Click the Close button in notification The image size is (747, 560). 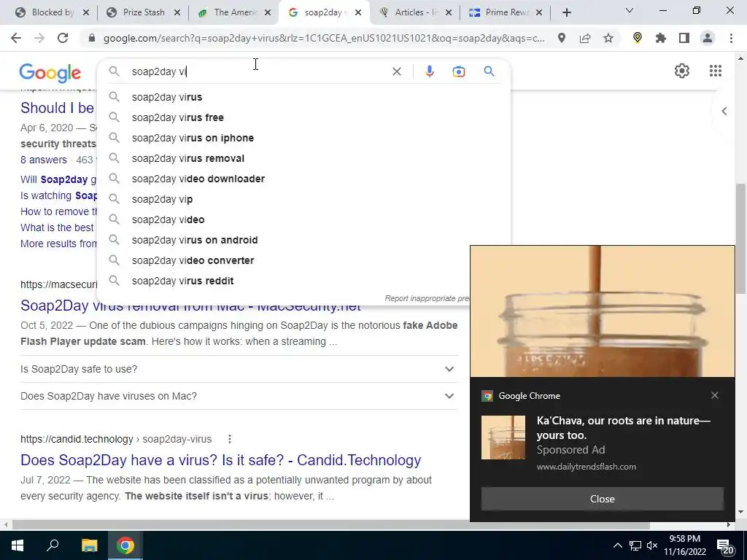(602, 499)
